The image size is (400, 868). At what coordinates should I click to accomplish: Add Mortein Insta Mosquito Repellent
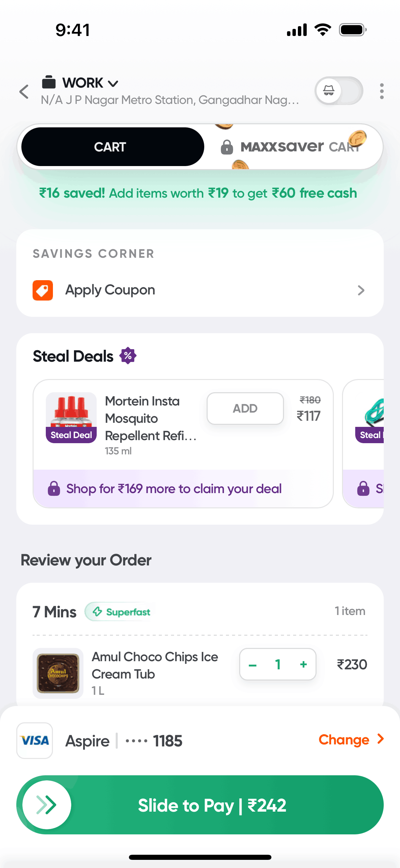[245, 408]
